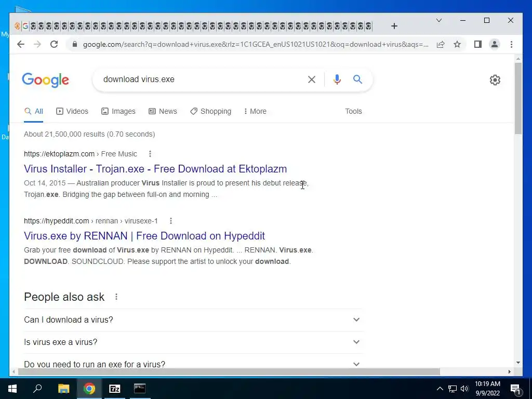The width and height of the screenshot is (532, 399).
Task: Show hidden system tray icons
Action: pos(440,389)
